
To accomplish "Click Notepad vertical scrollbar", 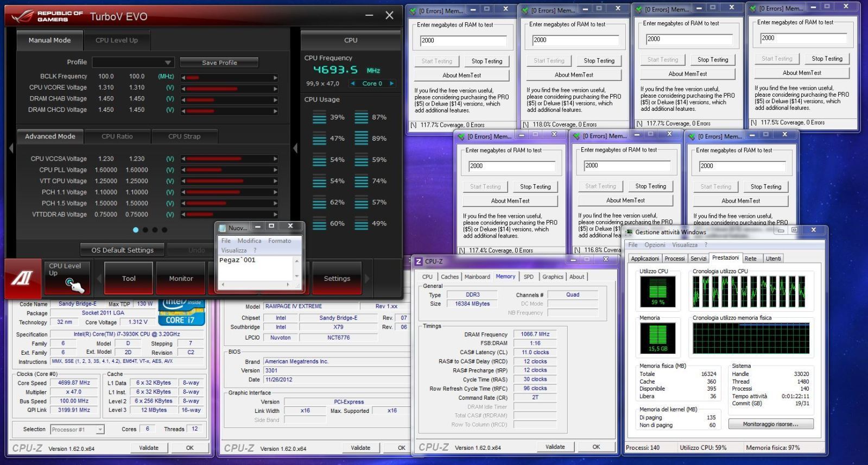I will pyautogui.click(x=296, y=268).
